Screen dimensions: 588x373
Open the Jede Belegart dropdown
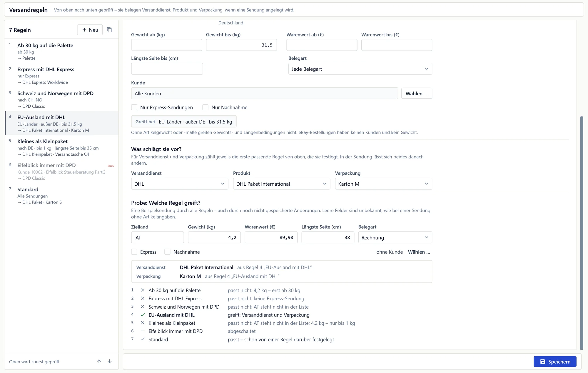[360, 69]
